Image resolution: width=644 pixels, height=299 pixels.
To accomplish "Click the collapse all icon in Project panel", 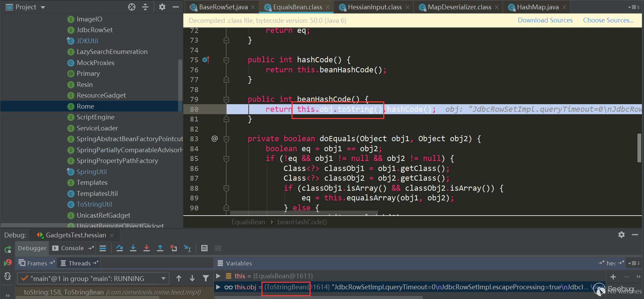I will [145, 7].
